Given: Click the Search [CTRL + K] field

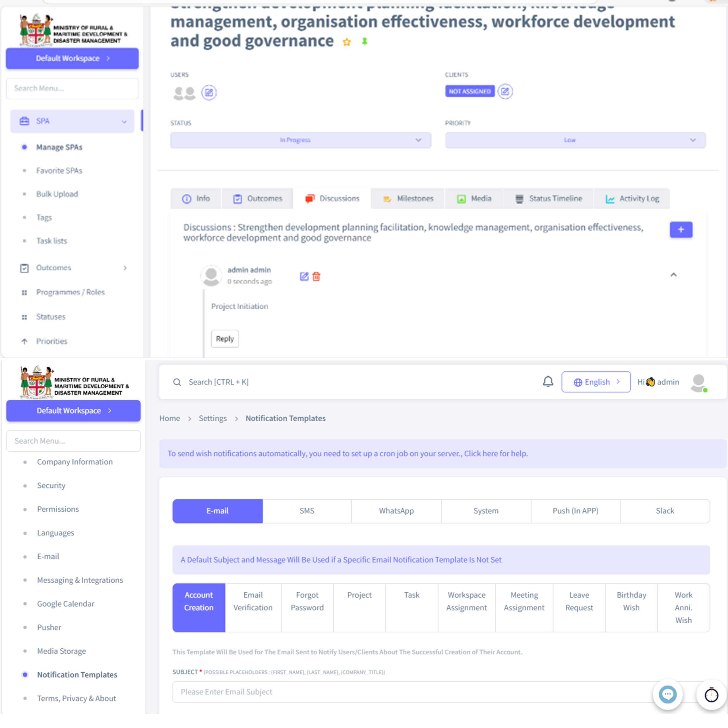Looking at the screenshot, I should pos(219,382).
